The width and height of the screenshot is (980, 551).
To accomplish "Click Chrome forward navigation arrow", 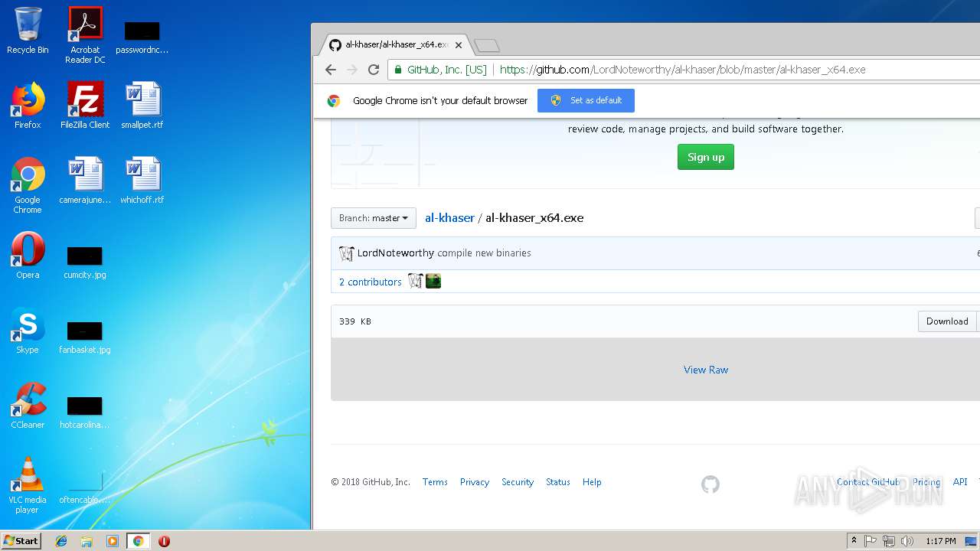I will click(352, 70).
